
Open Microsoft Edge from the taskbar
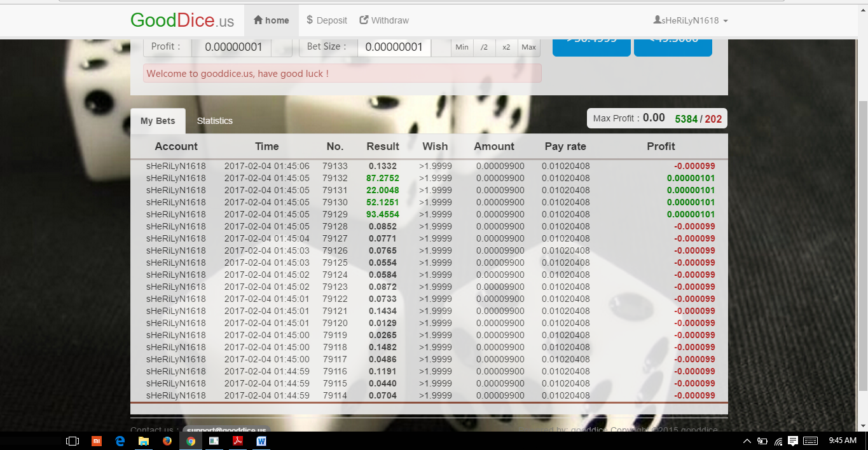120,440
